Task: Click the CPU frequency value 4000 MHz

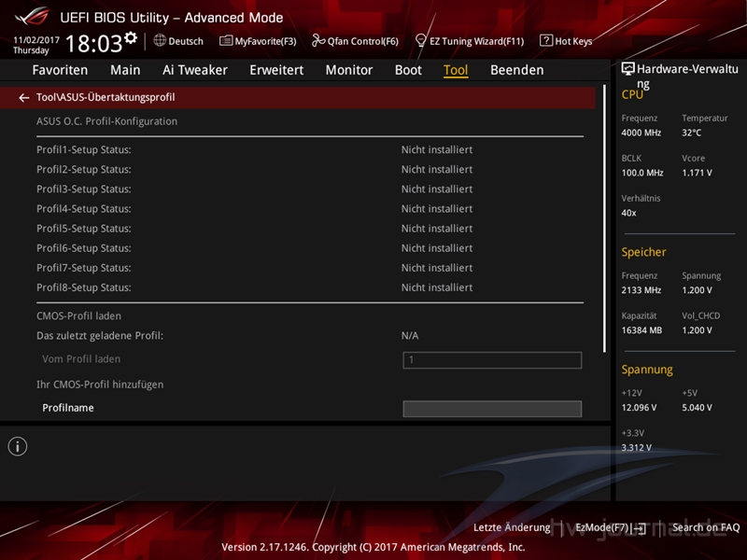Action: coord(641,133)
